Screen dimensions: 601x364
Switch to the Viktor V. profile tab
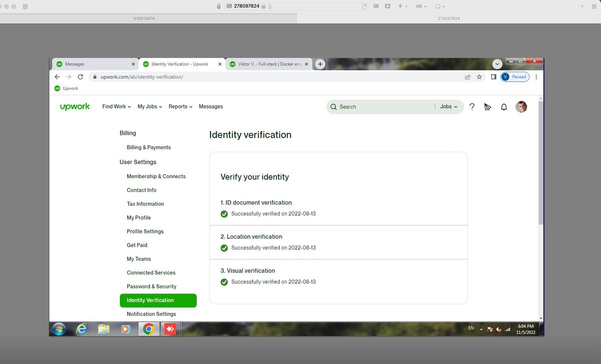click(268, 64)
